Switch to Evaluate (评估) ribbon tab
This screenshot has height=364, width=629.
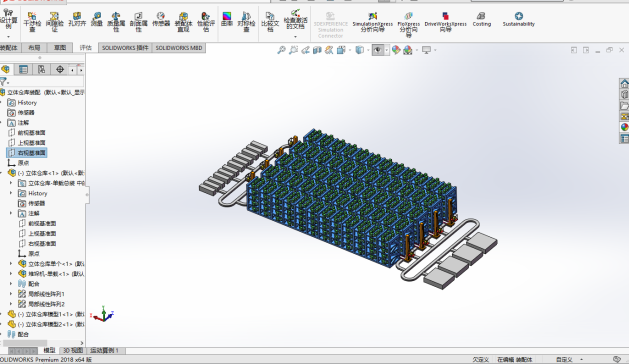click(85, 48)
